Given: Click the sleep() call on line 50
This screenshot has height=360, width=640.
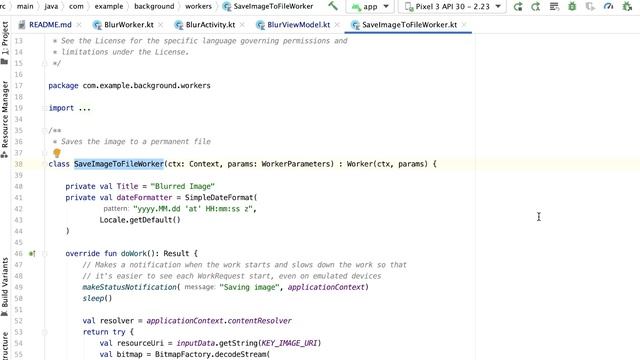Looking at the screenshot, I should [97, 298].
